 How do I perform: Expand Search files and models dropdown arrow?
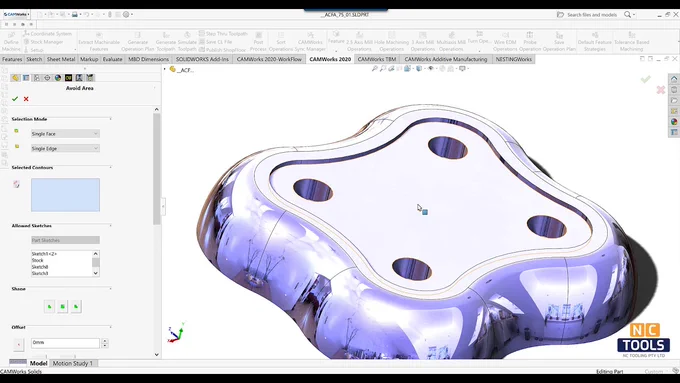coord(634,15)
